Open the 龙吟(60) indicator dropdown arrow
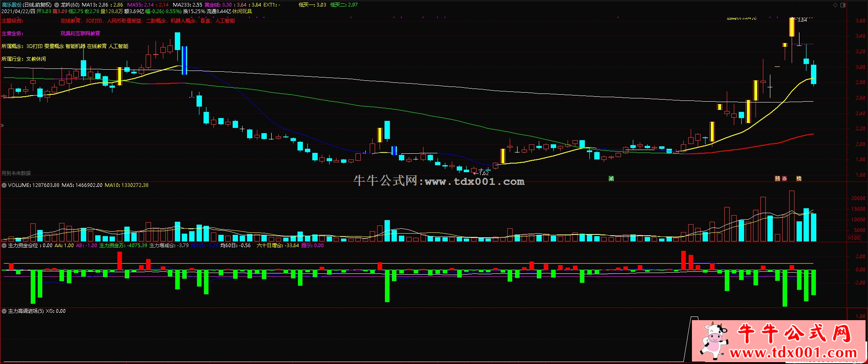 (x=57, y=5)
